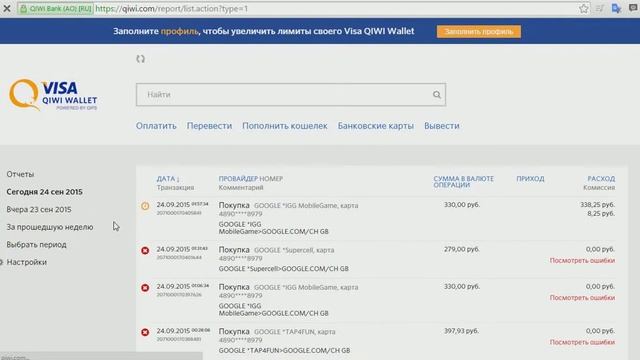Click red error icon on failed IGG MobileGame row

point(145,288)
